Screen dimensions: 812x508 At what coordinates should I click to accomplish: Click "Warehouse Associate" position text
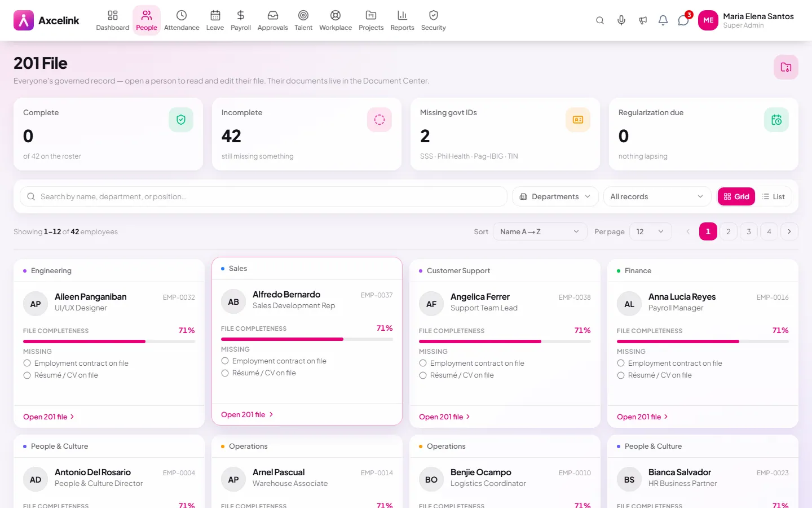[x=290, y=484]
